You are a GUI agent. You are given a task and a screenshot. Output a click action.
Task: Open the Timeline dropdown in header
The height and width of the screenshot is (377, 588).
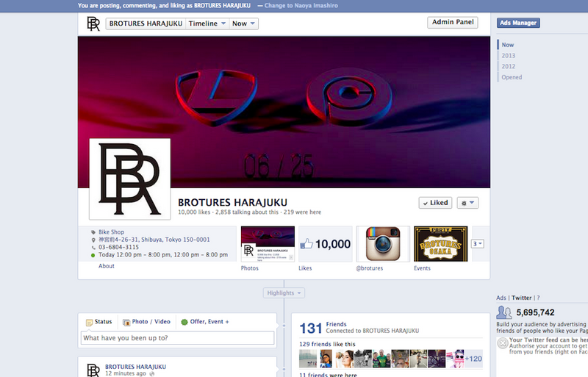click(x=207, y=24)
